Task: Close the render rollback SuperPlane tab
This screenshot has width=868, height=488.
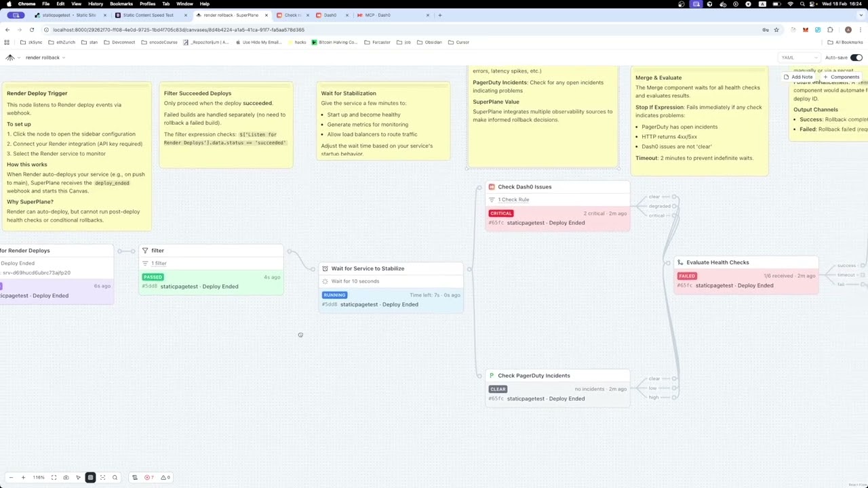Action: [267, 15]
